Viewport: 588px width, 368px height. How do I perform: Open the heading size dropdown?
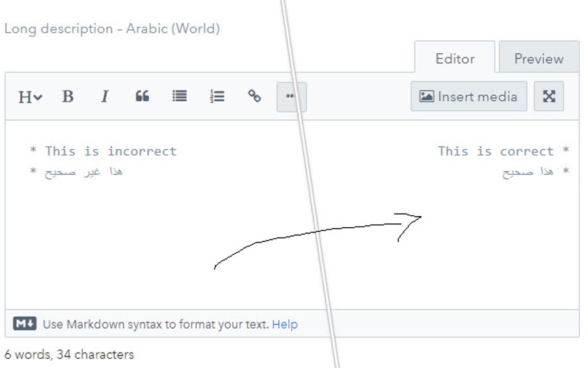click(x=30, y=97)
